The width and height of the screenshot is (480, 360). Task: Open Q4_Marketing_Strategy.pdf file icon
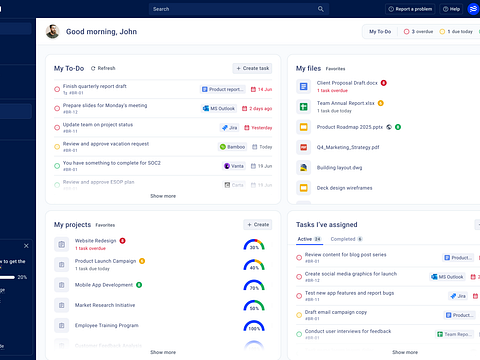[x=303, y=147]
